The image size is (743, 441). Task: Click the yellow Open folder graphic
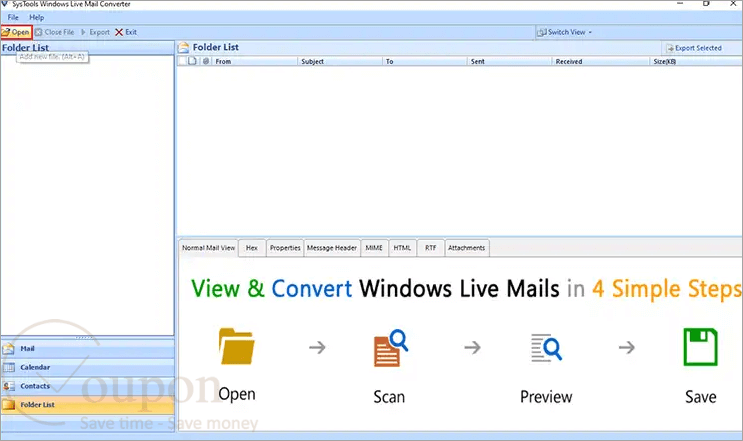pyautogui.click(x=236, y=346)
